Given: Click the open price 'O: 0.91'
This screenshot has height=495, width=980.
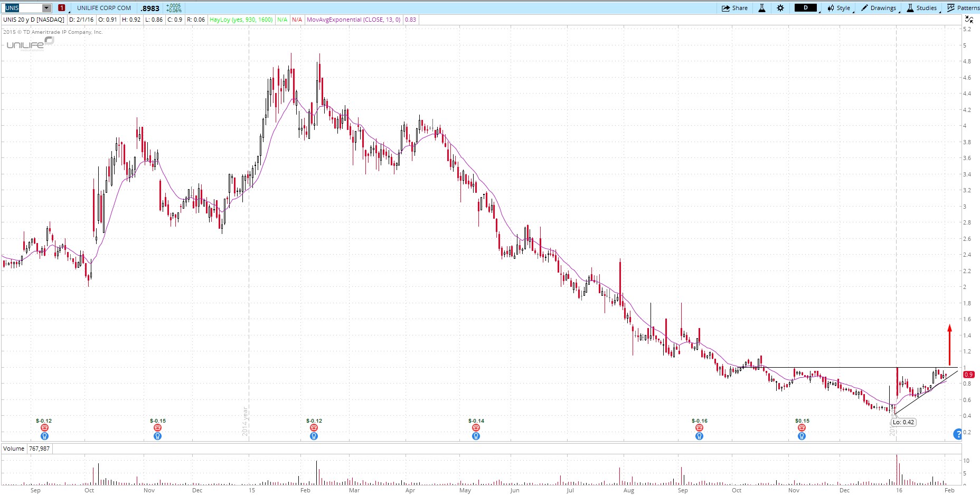Looking at the screenshot, I should tap(108, 20).
